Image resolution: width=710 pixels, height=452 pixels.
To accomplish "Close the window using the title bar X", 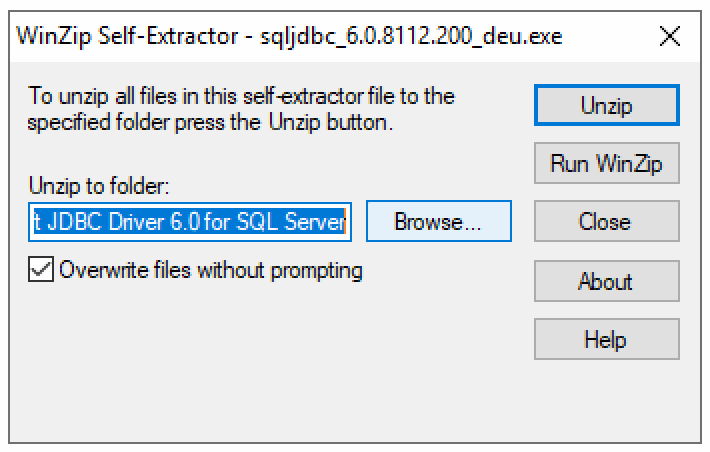I will pyautogui.click(x=671, y=38).
